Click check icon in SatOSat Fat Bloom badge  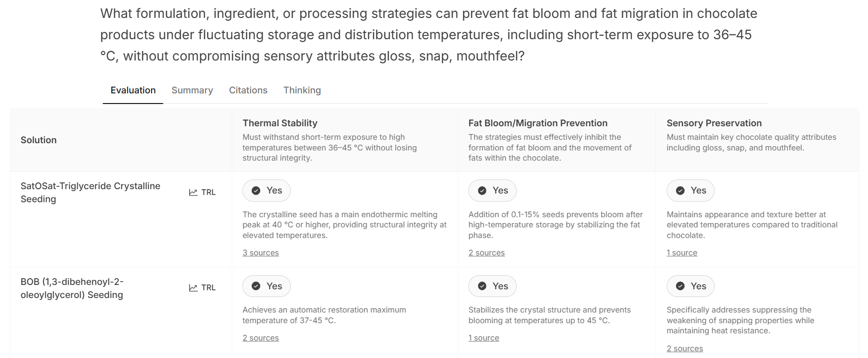[482, 191]
